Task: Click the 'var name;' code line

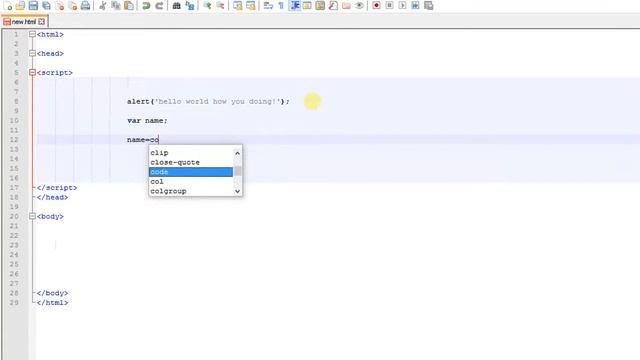Action: 147,120
